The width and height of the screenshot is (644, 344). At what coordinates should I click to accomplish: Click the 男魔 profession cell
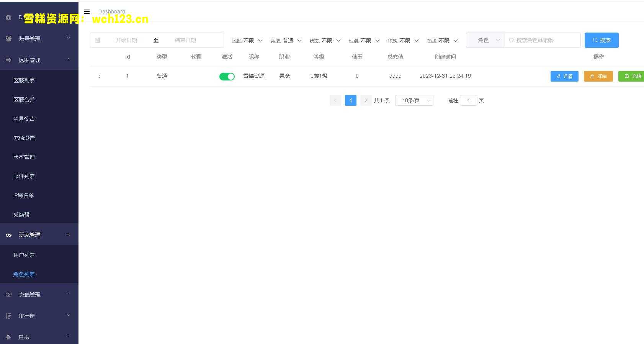coord(284,76)
